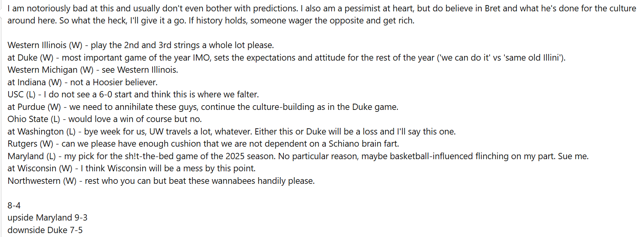The width and height of the screenshot is (644, 237).
Task: Click the 'at Washington (L)' prediction text
Action: pos(41,132)
